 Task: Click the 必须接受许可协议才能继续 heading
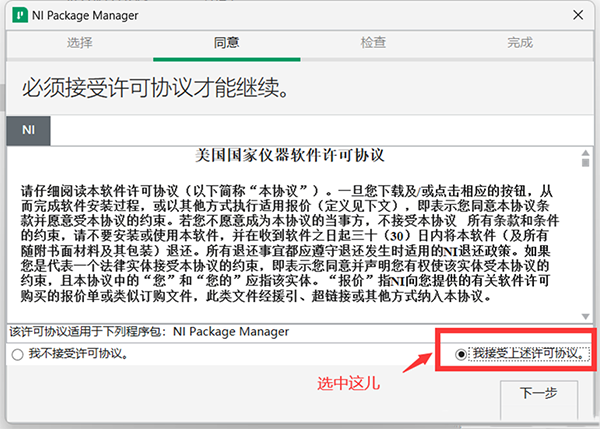click(x=155, y=88)
